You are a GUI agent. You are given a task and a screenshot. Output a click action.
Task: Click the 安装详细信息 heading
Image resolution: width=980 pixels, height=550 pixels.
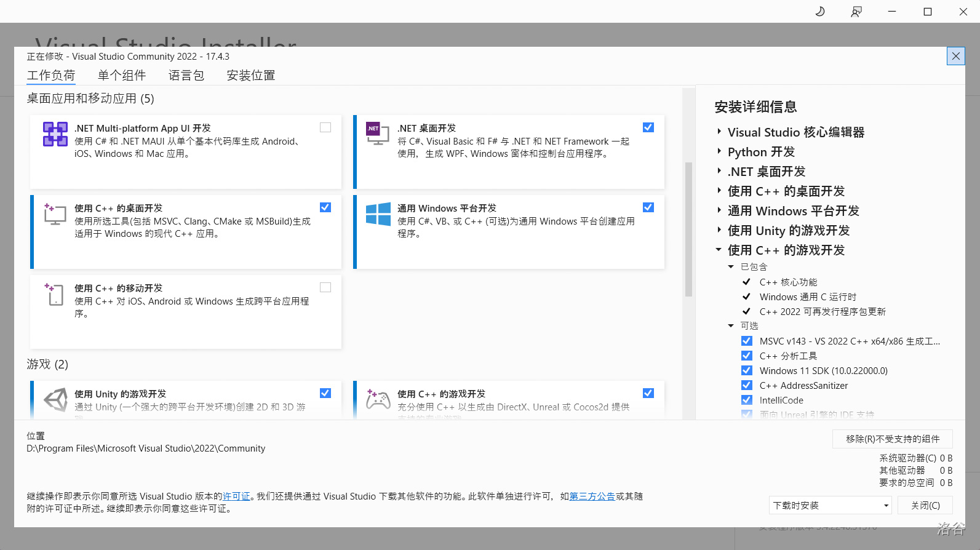tap(755, 107)
